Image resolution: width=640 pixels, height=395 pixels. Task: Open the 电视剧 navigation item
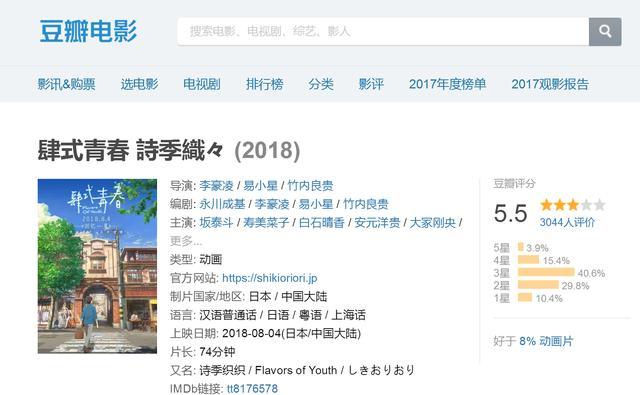pyautogui.click(x=202, y=84)
